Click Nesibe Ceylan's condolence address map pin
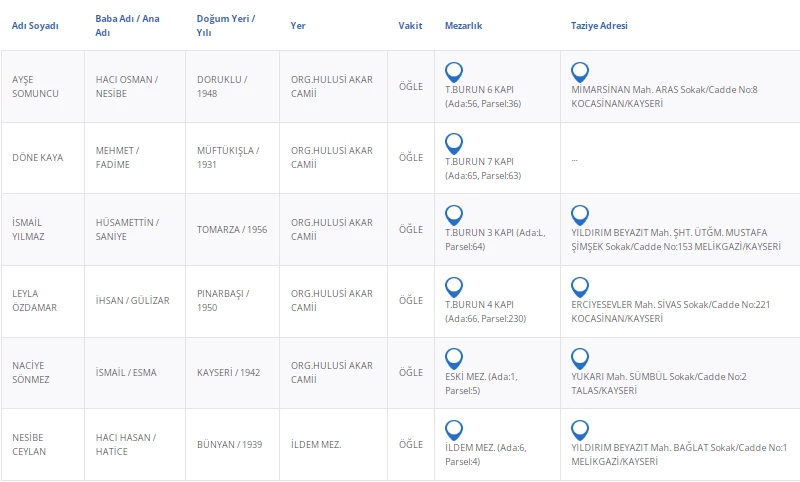The width and height of the screenshot is (800, 482). (580, 429)
